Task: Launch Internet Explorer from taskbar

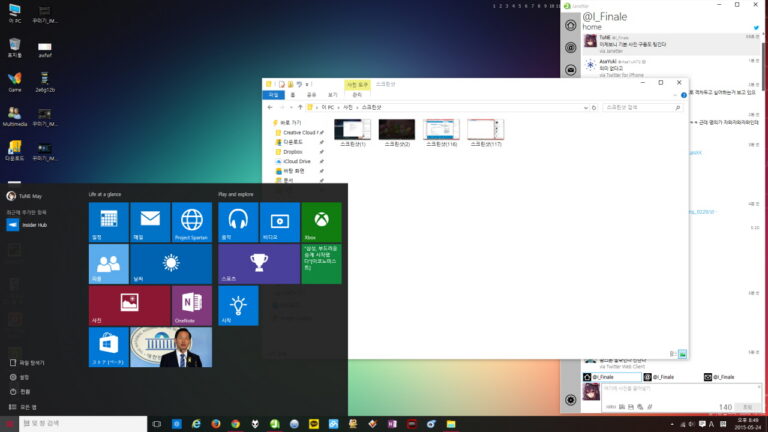Action: tap(196, 424)
